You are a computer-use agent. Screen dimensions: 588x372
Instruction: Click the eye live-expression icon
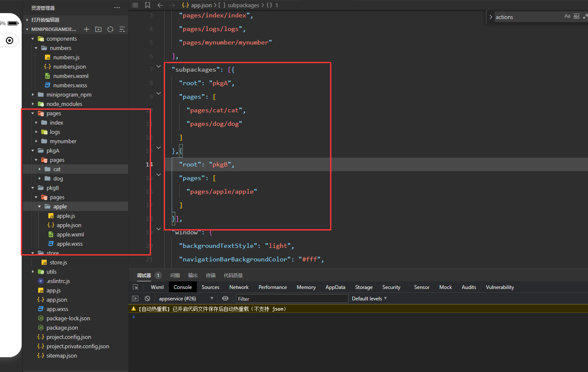(225, 298)
